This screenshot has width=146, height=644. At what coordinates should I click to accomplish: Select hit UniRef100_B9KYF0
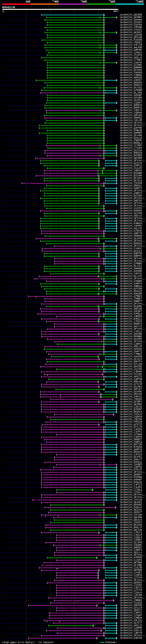point(131,361)
